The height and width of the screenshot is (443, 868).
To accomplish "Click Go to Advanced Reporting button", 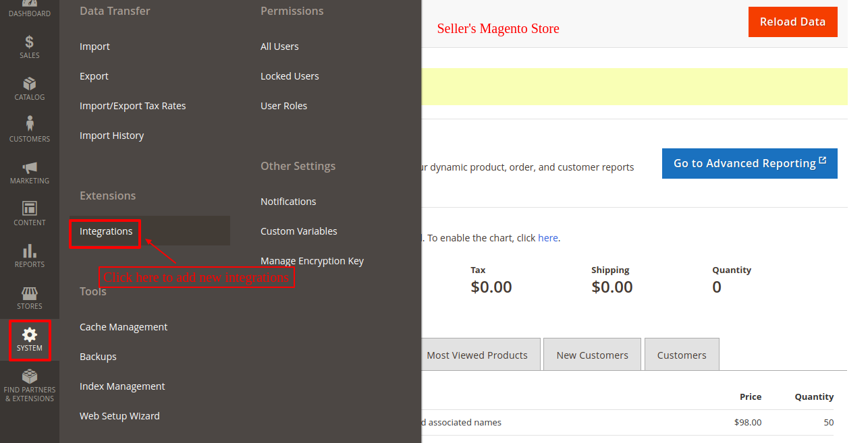I will point(749,163).
